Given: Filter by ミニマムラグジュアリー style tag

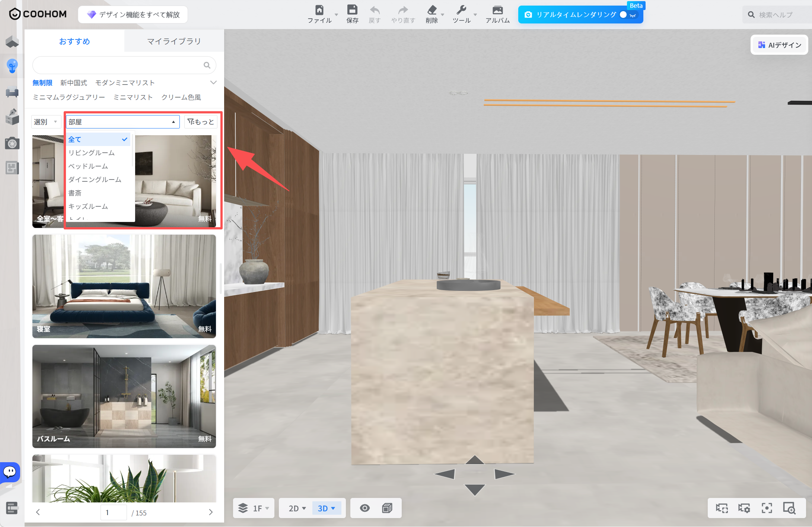Looking at the screenshot, I should click(x=69, y=97).
